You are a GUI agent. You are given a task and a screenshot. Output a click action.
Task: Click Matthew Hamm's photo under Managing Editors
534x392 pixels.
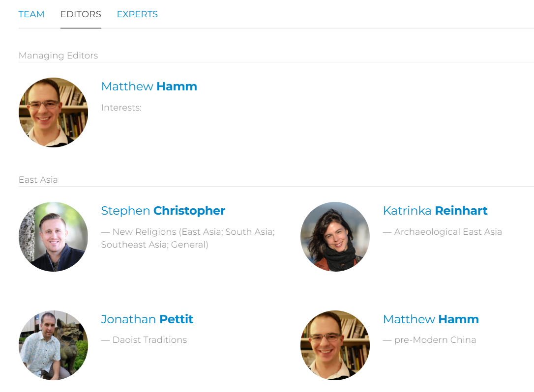(x=53, y=112)
